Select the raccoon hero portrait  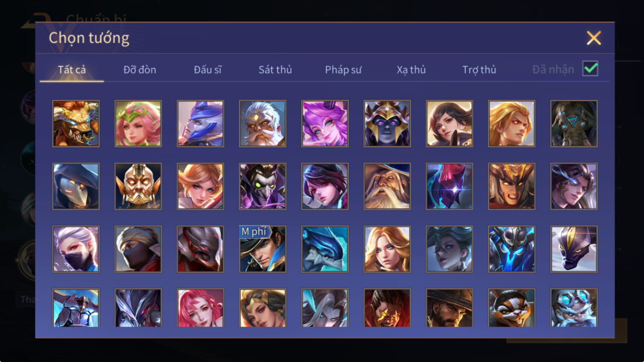pyautogui.click(x=512, y=308)
